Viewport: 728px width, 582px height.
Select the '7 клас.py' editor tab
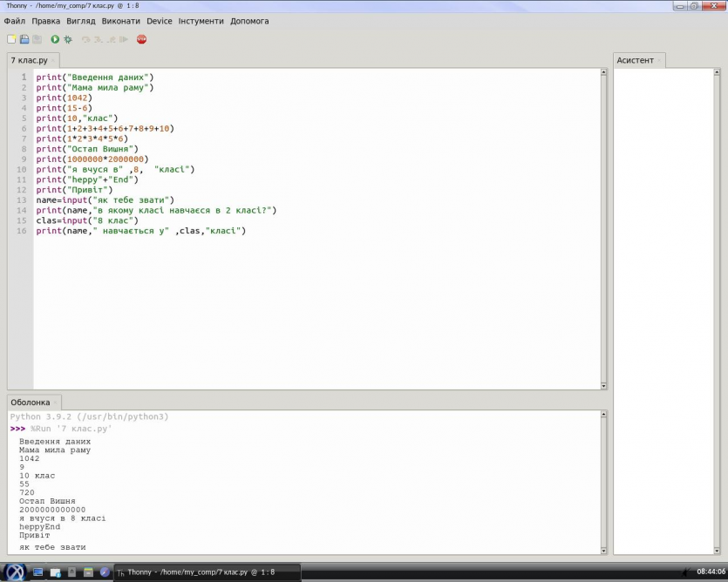click(x=29, y=60)
